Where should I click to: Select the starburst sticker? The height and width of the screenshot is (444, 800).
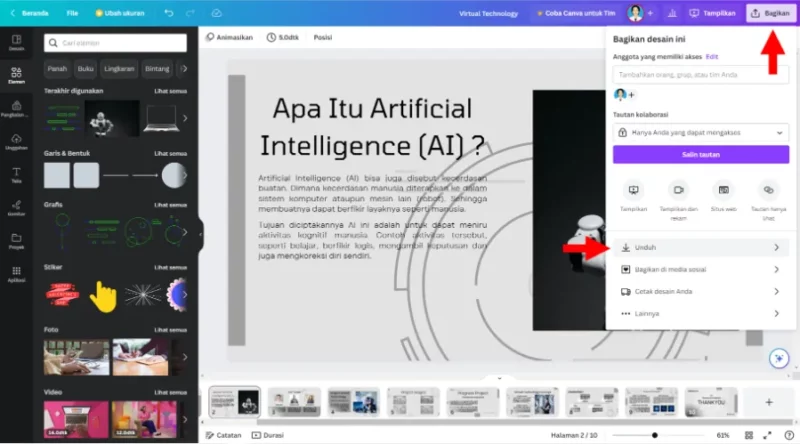143,295
